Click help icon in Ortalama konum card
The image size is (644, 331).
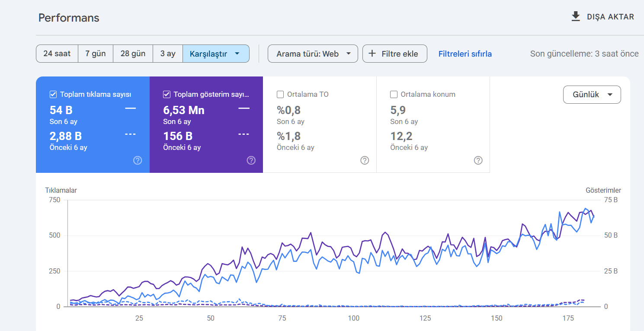click(478, 160)
